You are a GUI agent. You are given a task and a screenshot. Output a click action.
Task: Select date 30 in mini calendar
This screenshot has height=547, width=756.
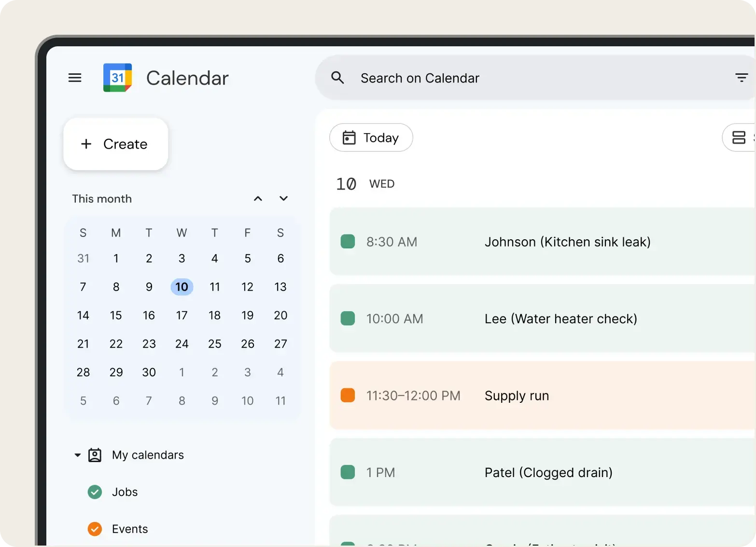coord(149,372)
